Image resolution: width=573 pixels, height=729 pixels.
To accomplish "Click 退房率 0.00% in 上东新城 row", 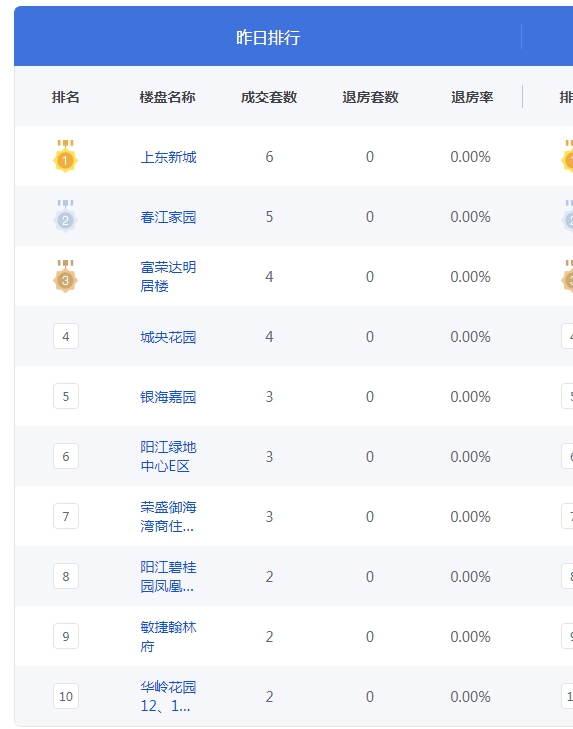I will (470, 157).
